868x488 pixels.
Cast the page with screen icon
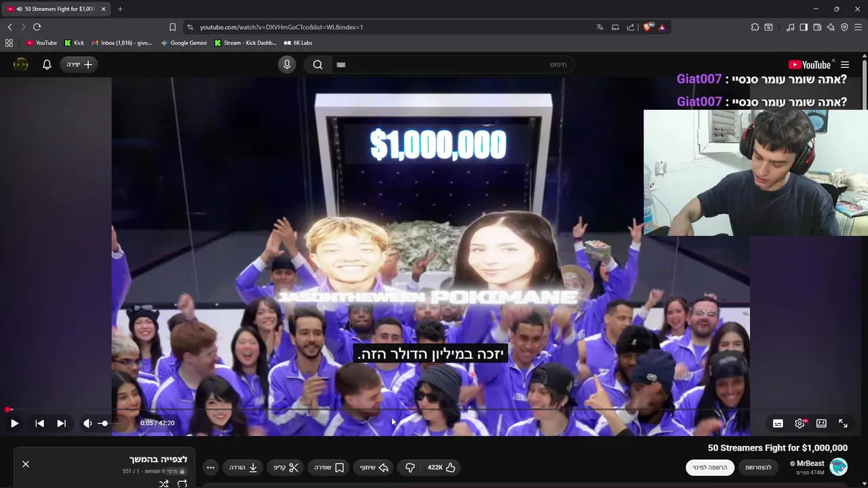point(615,27)
